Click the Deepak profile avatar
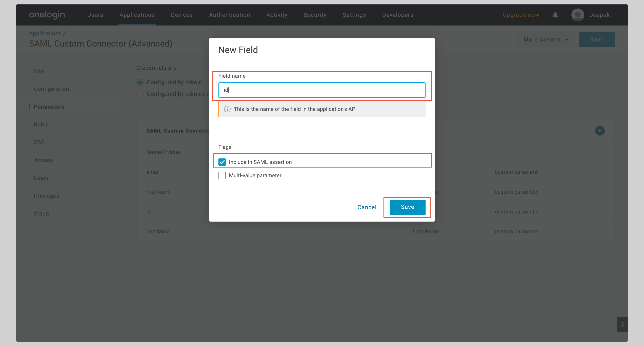Screen dimensions: 644x346 coord(578,15)
